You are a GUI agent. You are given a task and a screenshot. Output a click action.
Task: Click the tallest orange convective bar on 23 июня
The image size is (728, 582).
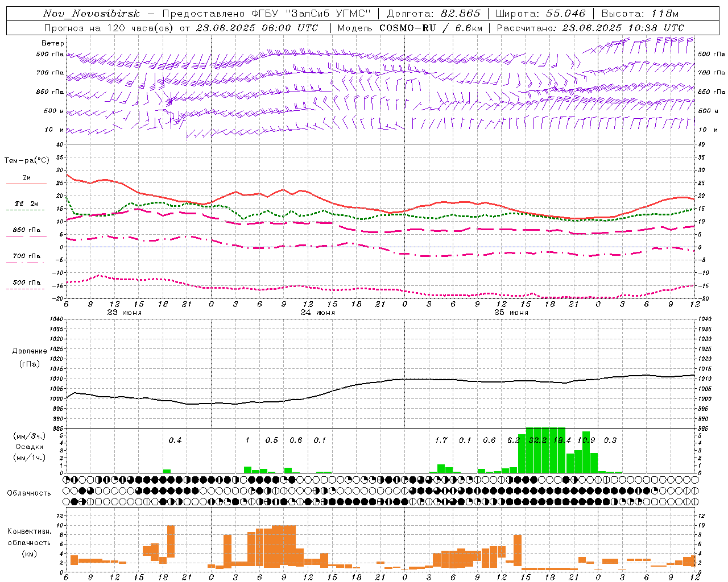pos(171,541)
